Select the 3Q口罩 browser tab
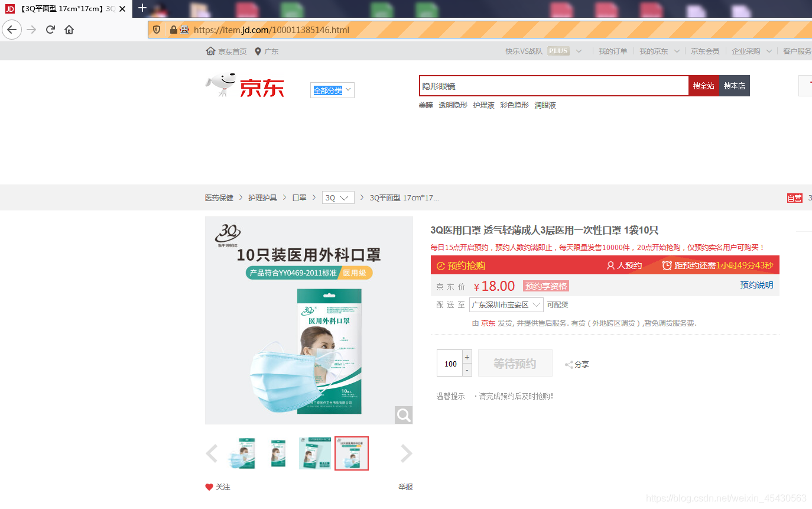The width and height of the screenshot is (812, 509). pos(65,9)
